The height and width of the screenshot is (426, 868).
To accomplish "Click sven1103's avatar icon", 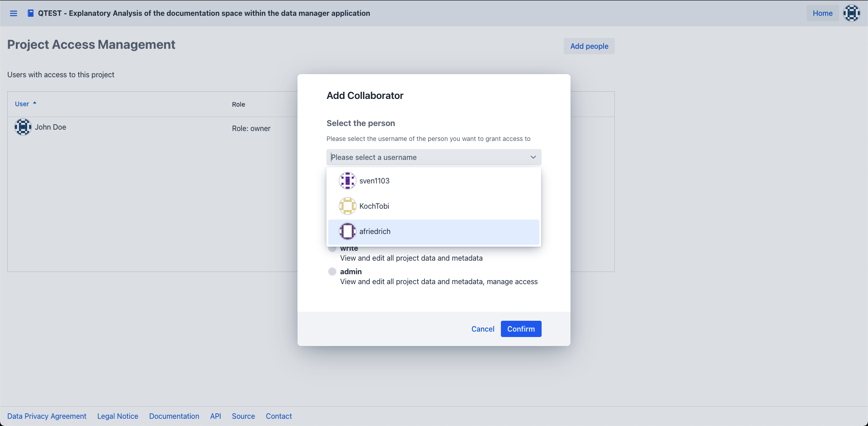I will (347, 181).
